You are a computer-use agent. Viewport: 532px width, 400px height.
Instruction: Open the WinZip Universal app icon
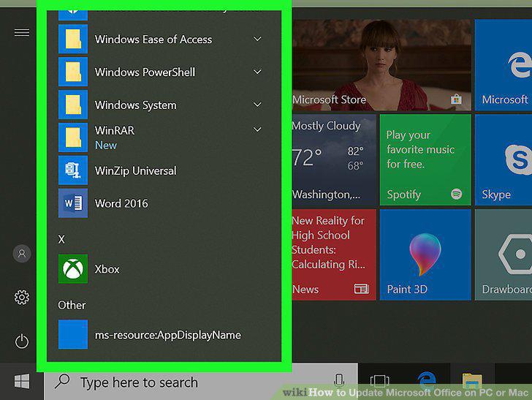(73, 170)
